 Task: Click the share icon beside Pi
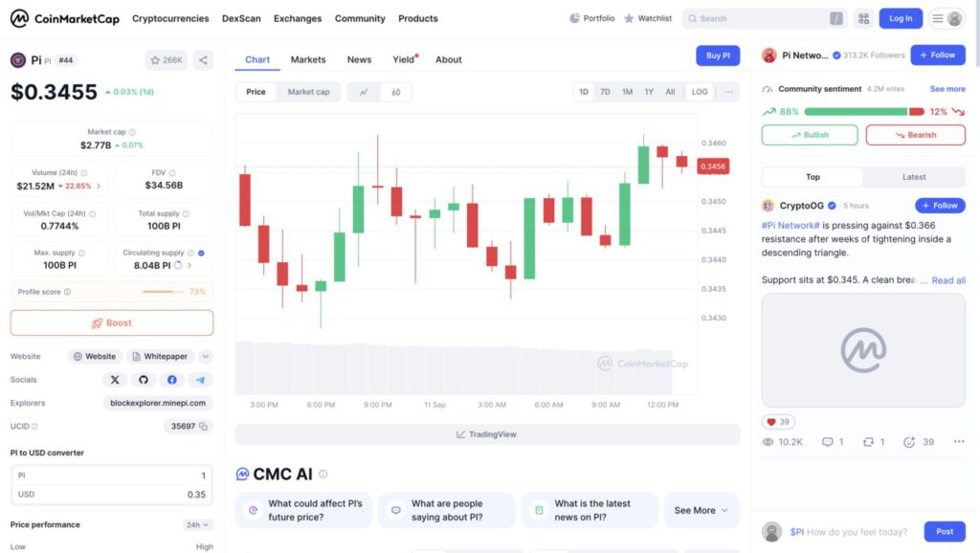203,60
